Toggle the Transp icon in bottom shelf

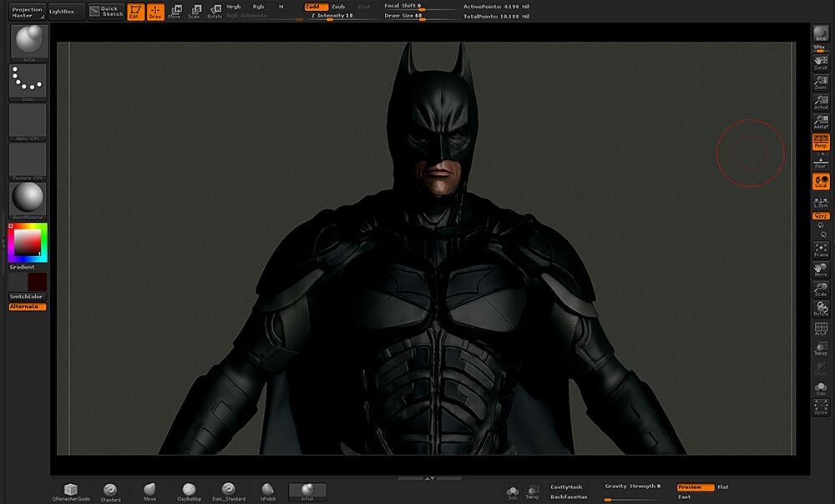[x=532, y=492]
